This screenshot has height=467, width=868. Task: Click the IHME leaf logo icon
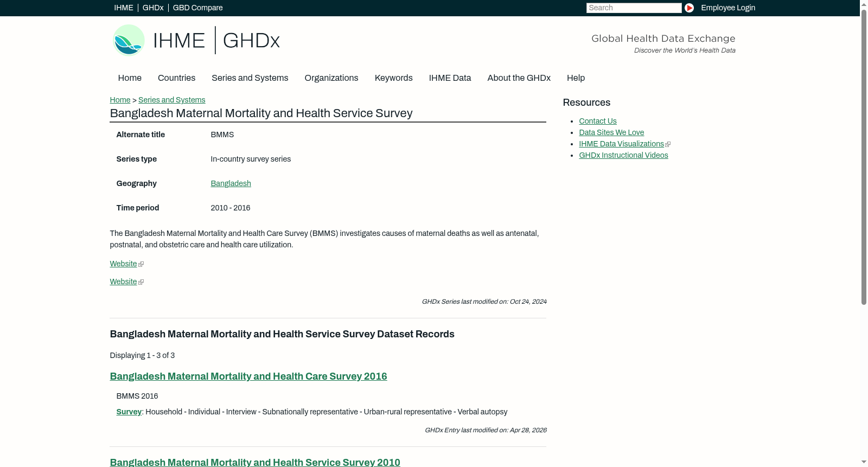[129, 40]
